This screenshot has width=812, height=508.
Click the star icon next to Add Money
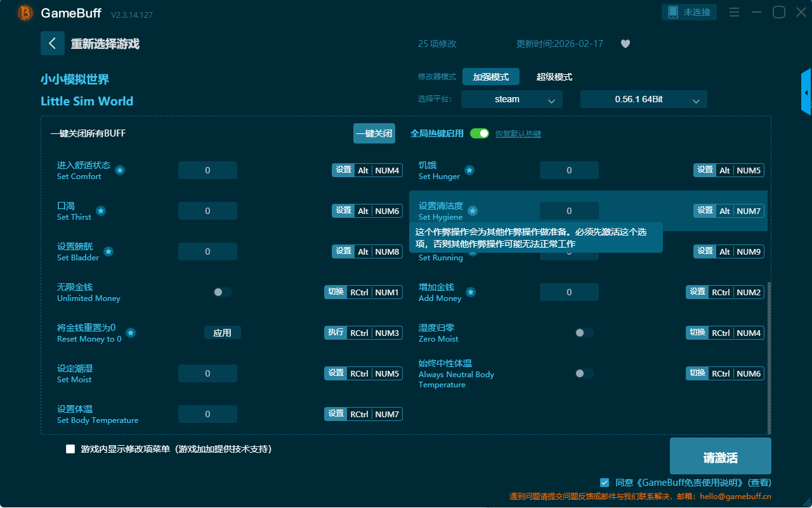point(471,292)
